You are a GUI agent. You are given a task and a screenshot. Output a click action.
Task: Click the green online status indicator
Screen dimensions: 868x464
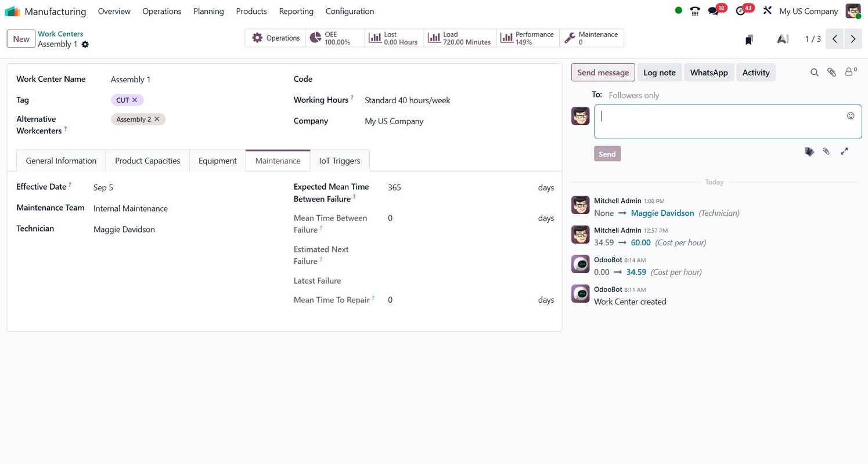point(678,10)
